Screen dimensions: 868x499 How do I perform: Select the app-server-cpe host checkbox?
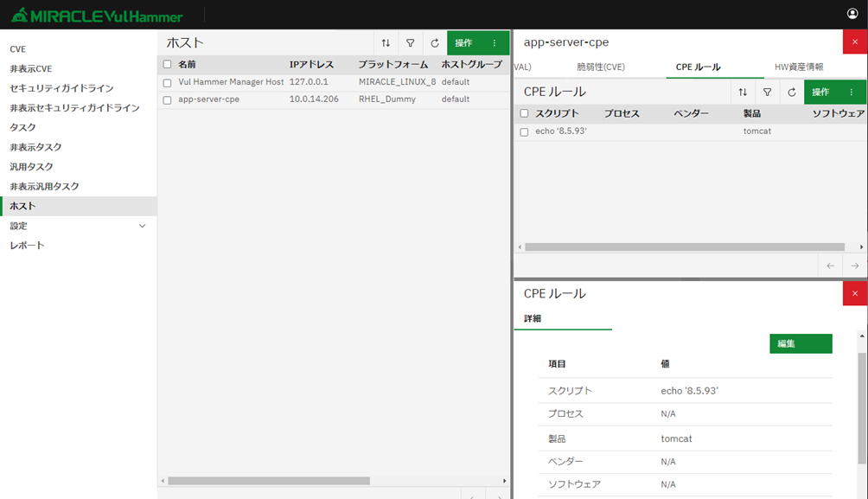(x=167, y=100)
